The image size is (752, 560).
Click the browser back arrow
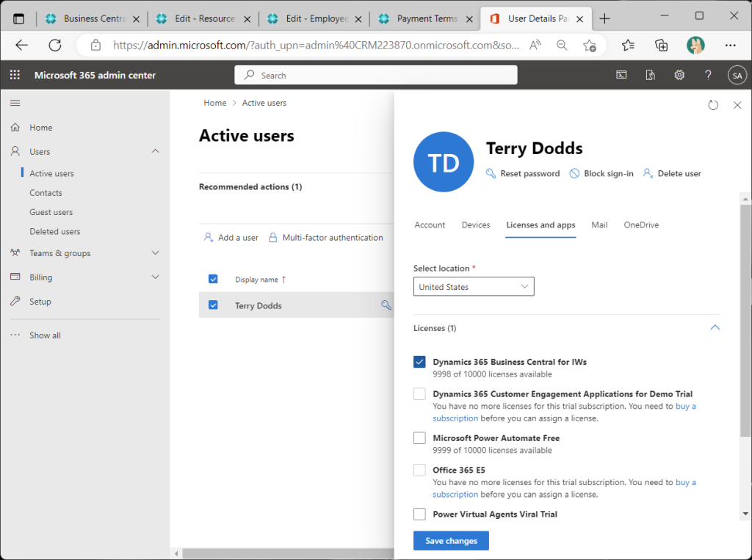pos(21,45)
